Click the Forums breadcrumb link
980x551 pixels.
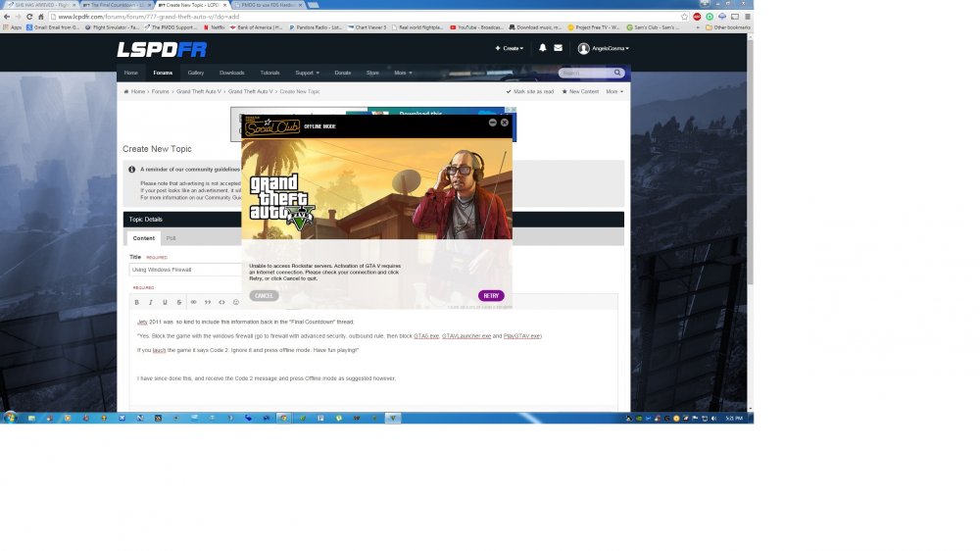click(161, 91)
